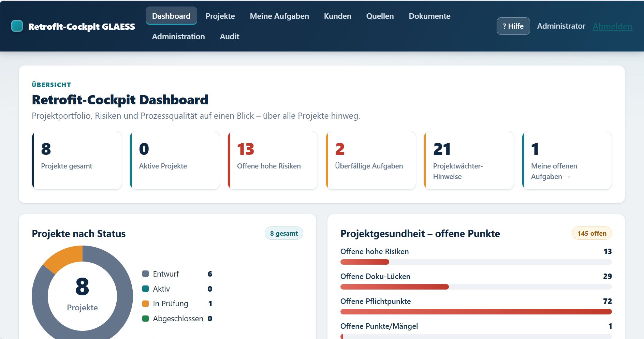
Task: Open the Projektwächter-Hinweise card
Action: point(469,160)
